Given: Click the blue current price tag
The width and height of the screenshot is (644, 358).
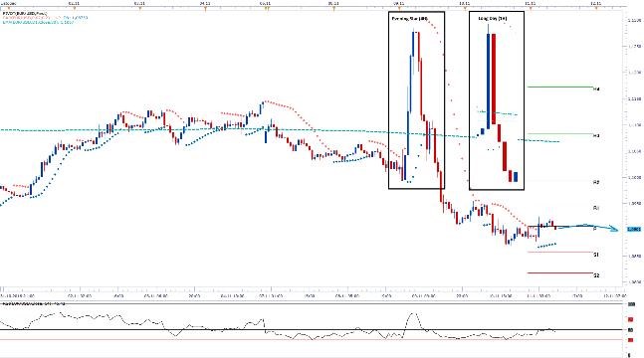Looking at the screenshot, I should [x=634, y=229].
